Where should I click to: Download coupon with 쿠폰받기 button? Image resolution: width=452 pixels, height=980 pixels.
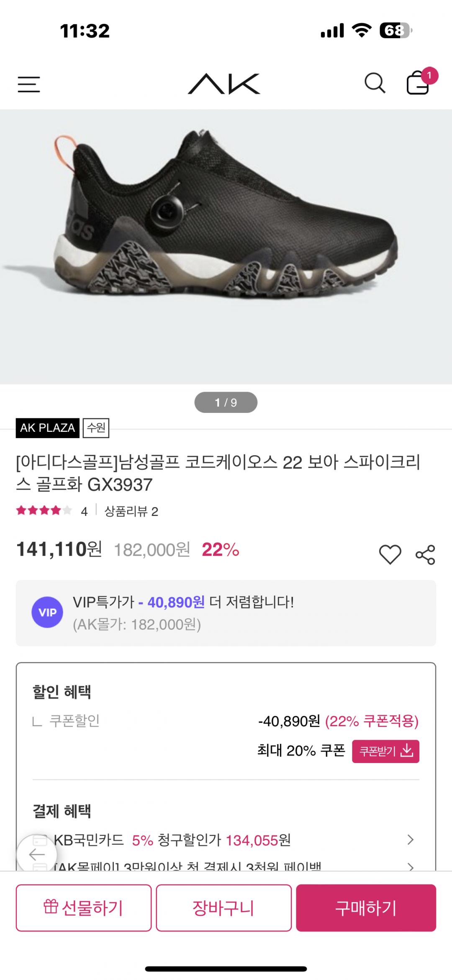(385, 751)
